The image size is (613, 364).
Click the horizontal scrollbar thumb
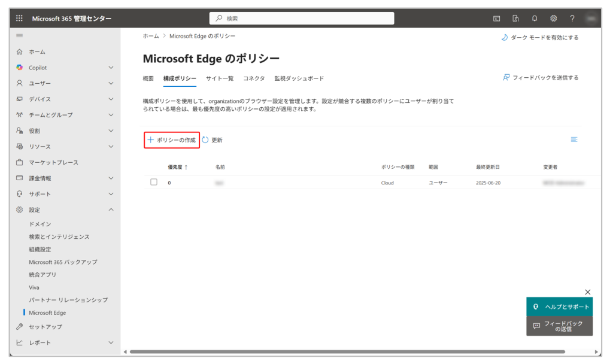pos(347,351)
